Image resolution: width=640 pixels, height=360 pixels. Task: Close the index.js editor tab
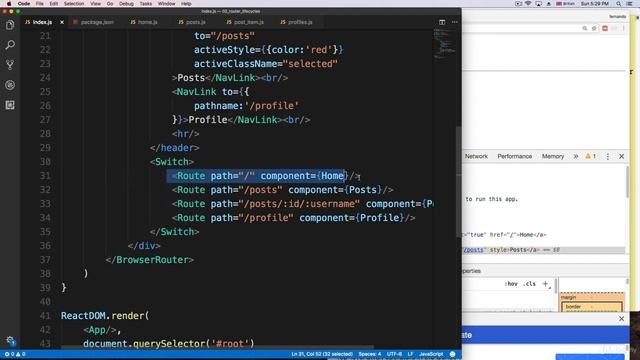[x=62, y=22]
